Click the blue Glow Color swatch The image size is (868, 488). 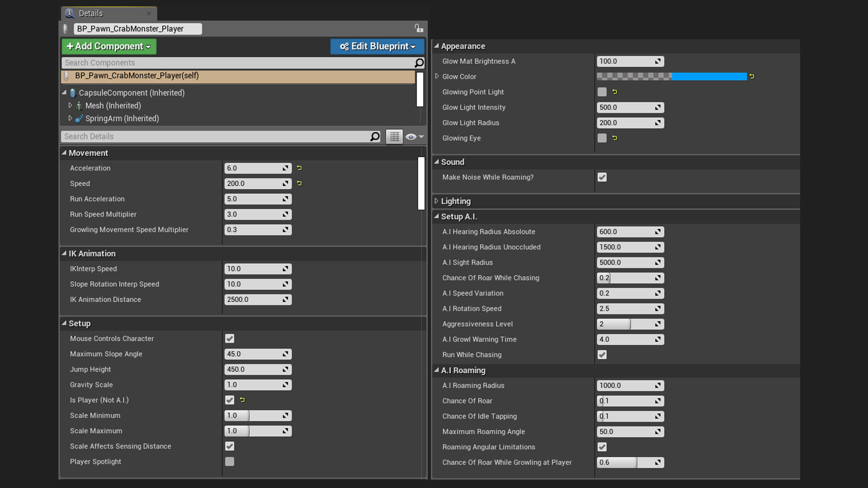708,77
